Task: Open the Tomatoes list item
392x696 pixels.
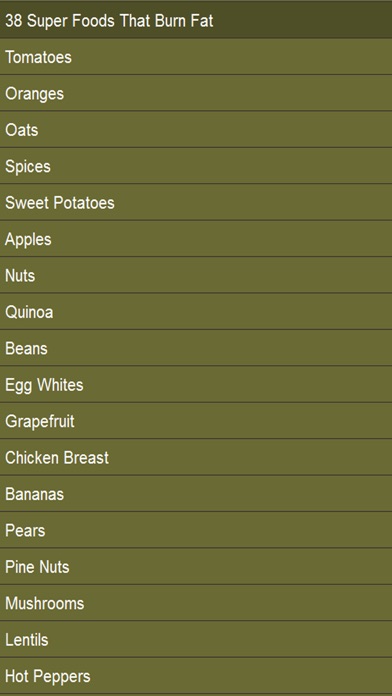Action: (196, 57)
